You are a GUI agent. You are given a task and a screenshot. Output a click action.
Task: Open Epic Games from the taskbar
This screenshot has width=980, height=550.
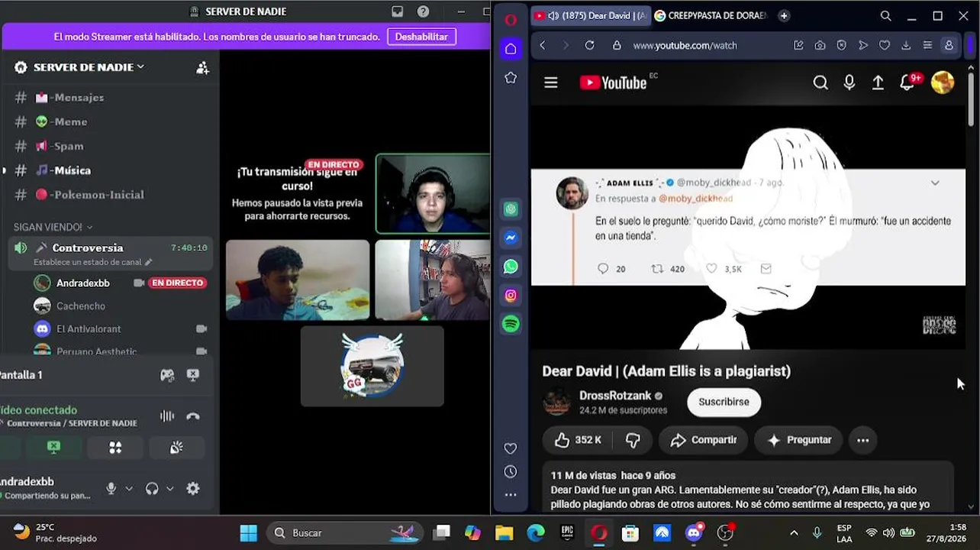click(x=566, y=532)
